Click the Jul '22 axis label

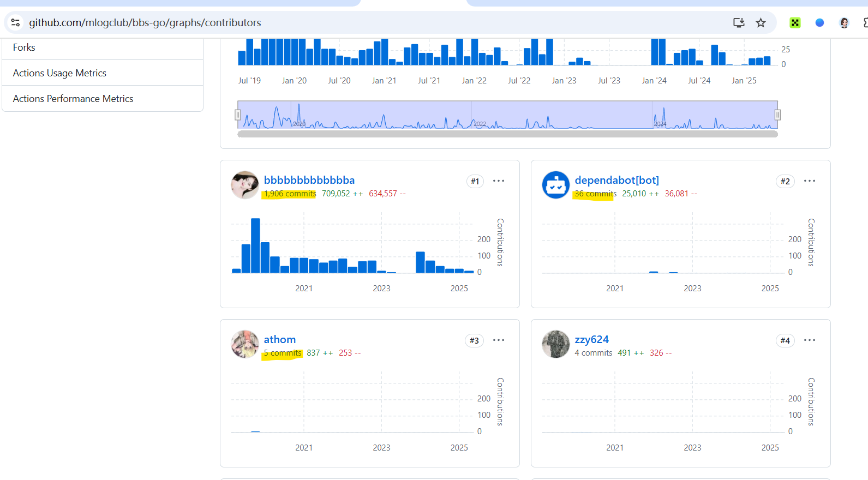click(519, 80)
